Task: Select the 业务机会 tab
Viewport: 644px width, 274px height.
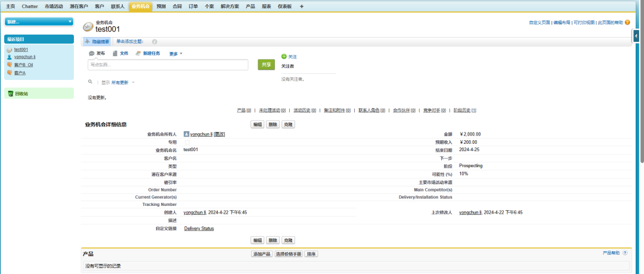Action: tap(141, 7)
